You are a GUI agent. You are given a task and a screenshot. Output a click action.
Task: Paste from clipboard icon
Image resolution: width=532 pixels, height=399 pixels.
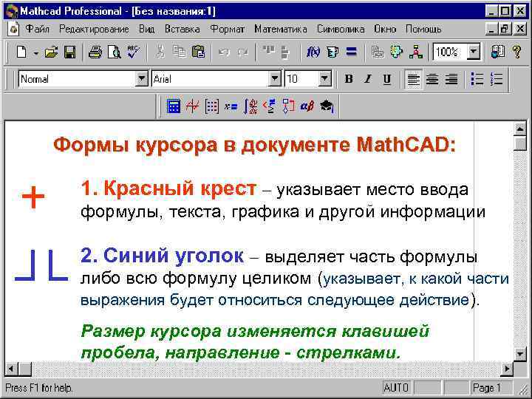coord(198,52)
